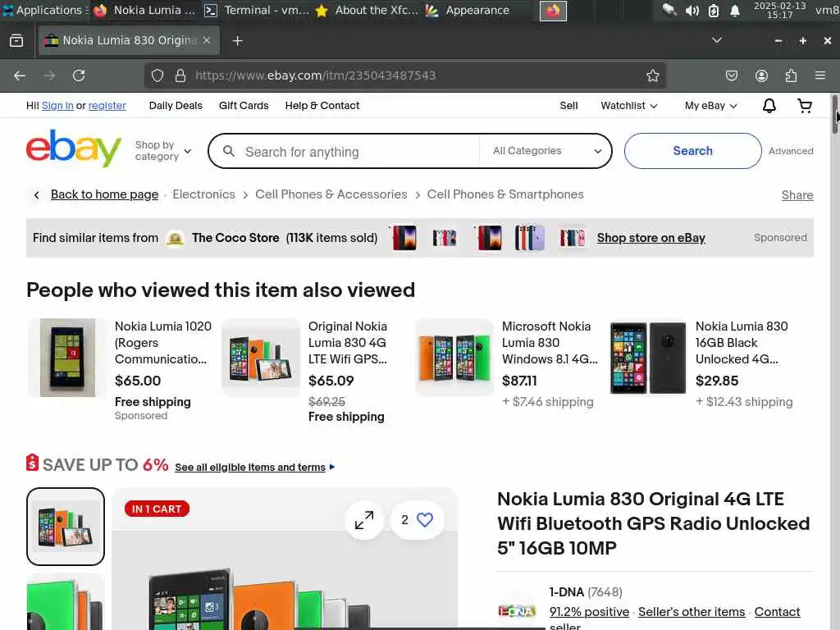Open Advanced search link
Screen dimensions: 840x630
(791, 151)
